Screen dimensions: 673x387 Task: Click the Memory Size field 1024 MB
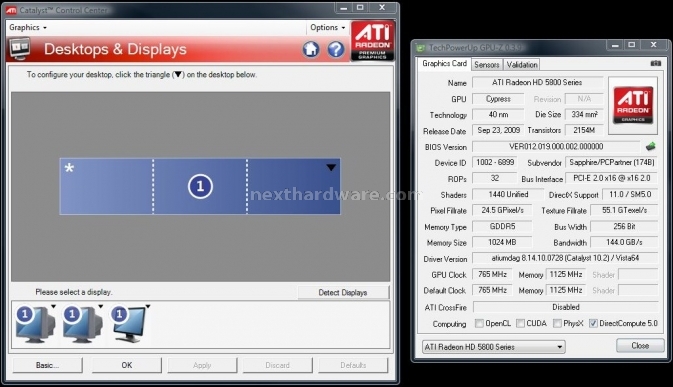502,242
